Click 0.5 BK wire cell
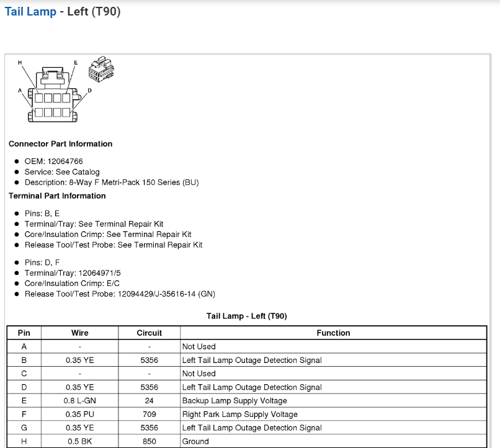Viewport: 500px width, 448px height. click(80, 442)
